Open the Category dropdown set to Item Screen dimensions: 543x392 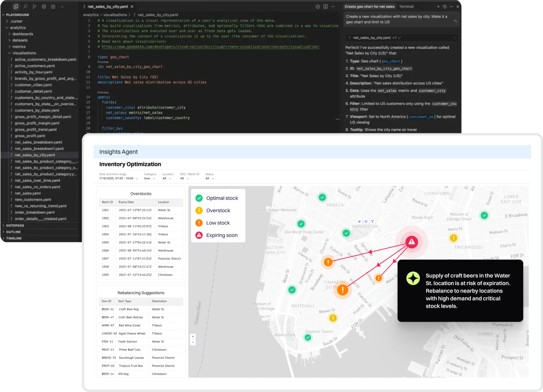(x=150, y=178)
